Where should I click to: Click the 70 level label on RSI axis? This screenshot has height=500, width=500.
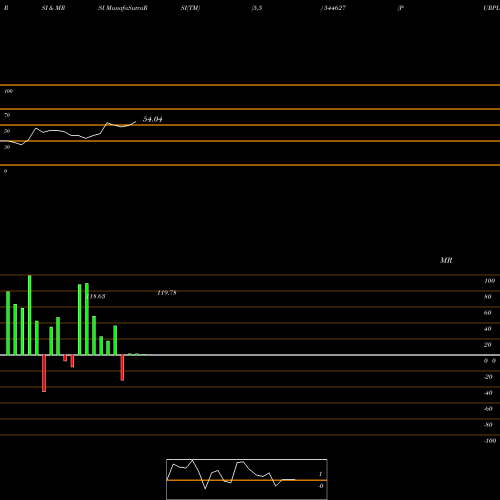tap(7, 115)
